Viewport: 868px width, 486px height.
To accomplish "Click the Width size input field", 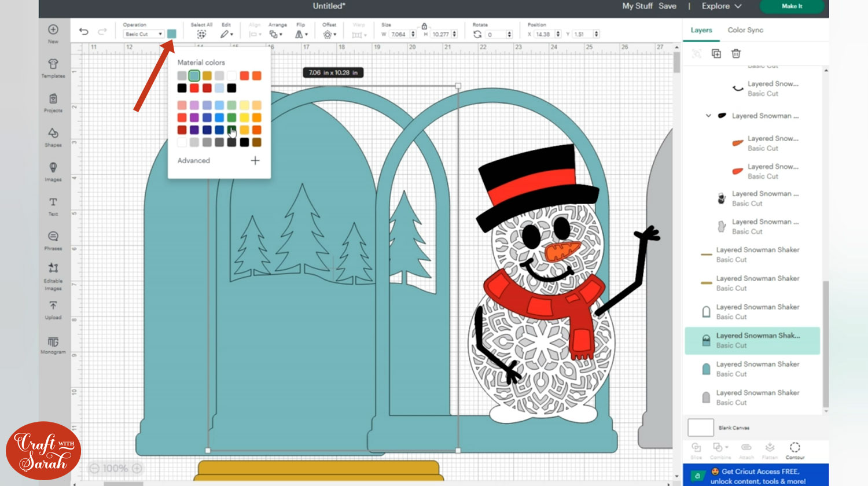I will tap(399, 34).
